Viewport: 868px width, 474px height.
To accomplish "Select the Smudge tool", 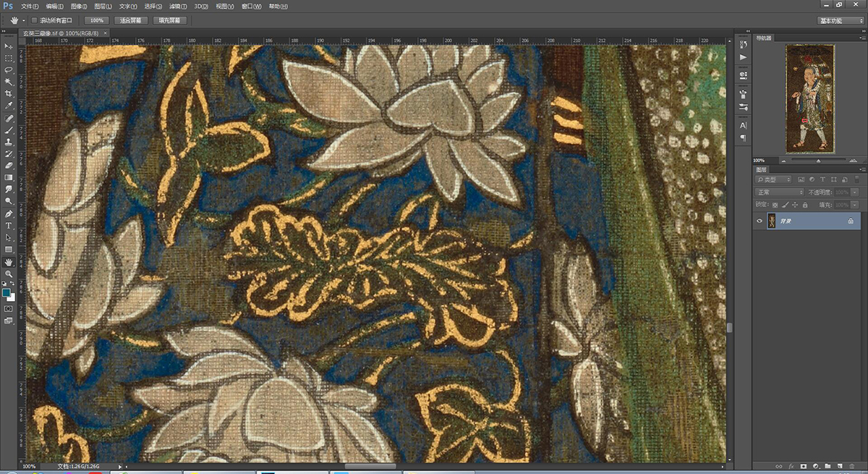I will (9, 190).
